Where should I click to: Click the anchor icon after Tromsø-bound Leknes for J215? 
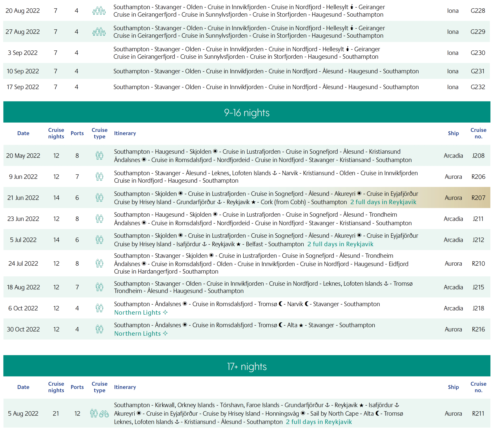(386, 283)
